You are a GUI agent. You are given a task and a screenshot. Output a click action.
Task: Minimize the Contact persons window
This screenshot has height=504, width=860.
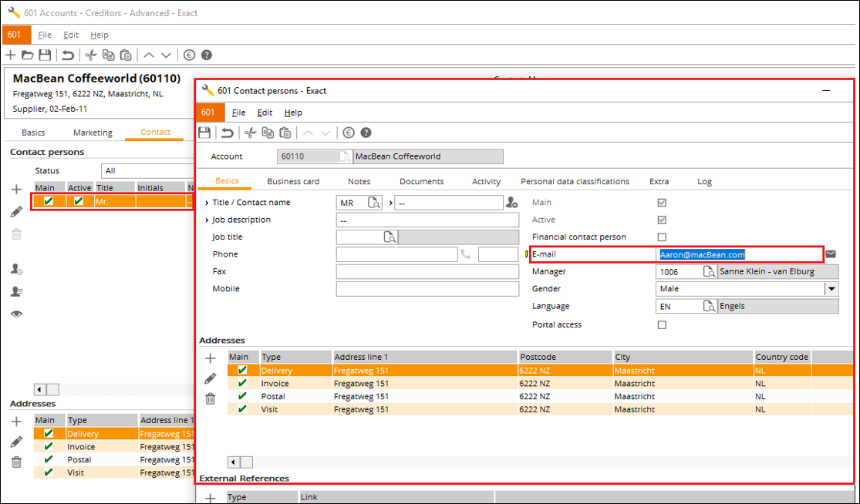pyautogui.click(x=826, y=90)
